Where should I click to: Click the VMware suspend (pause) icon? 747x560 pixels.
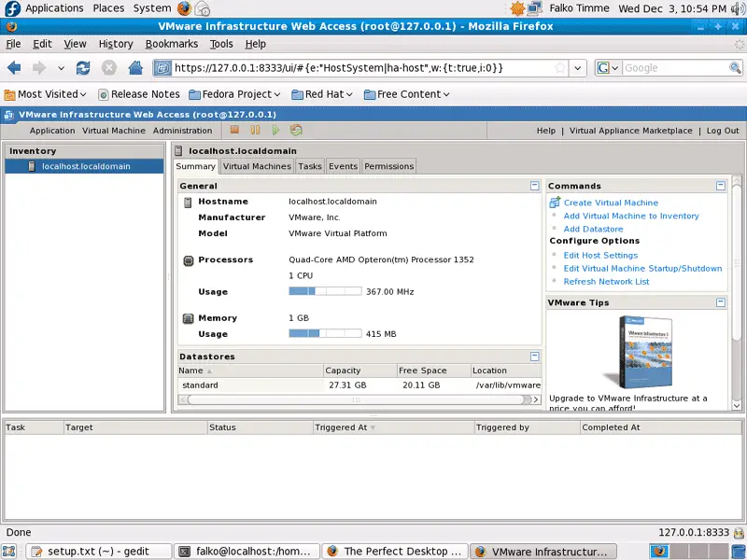[x=255, y=130]
